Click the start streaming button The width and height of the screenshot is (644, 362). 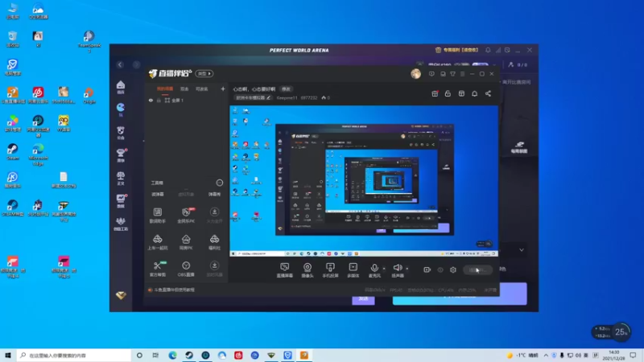click(x=477, y=269)
